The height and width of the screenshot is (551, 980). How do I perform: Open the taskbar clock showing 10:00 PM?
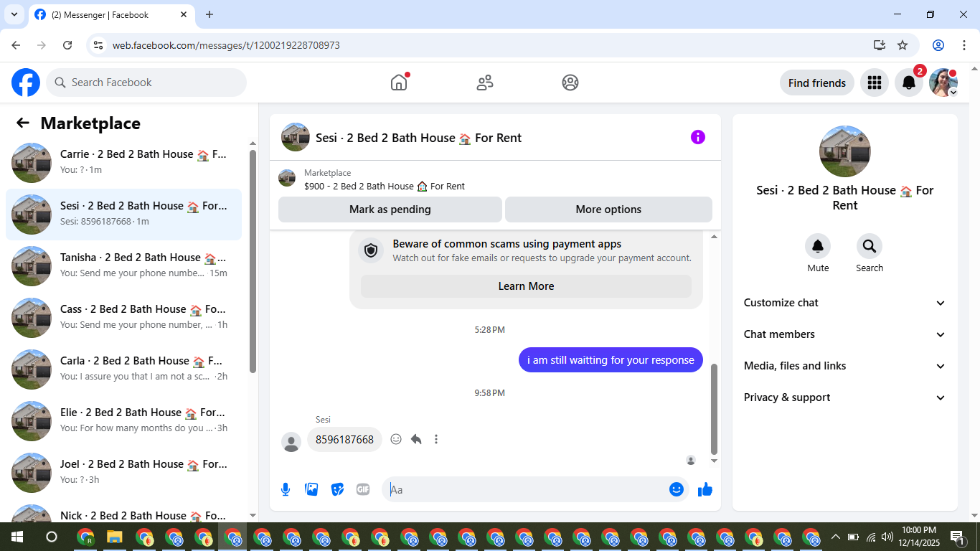click(x=919, y=537)
